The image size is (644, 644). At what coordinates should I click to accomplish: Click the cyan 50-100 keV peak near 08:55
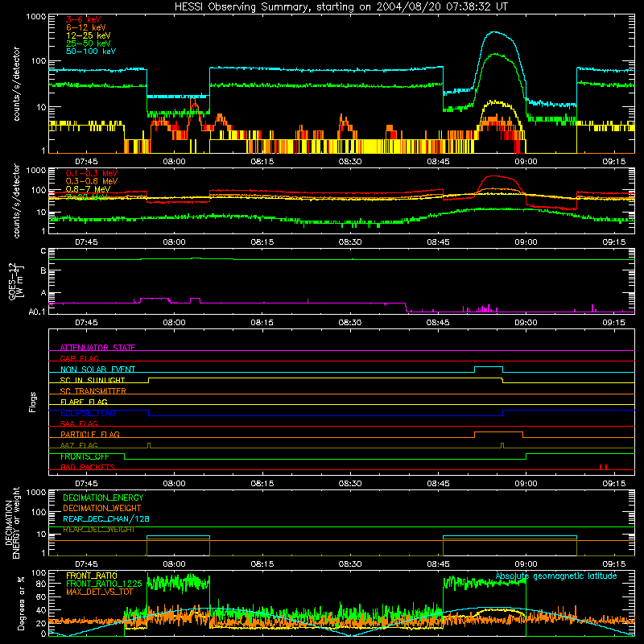[x=495, y=32]
